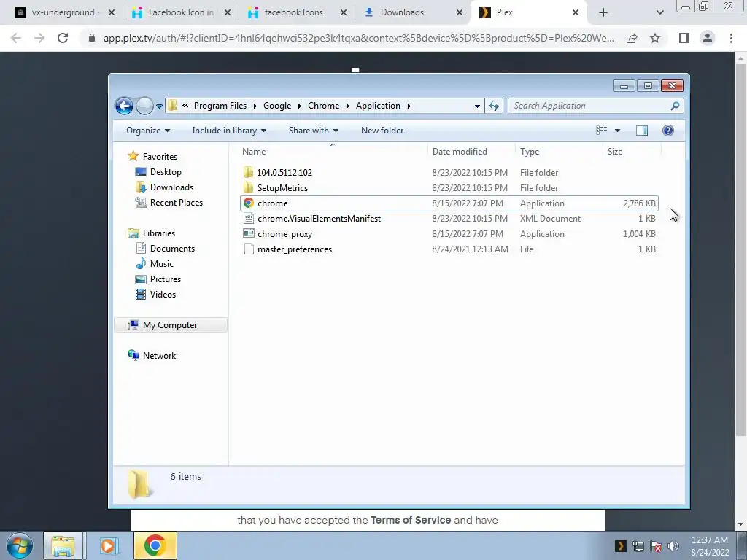Click the blank file icon of master_preferences
747x560 pixels.
[x=248, y=249]
